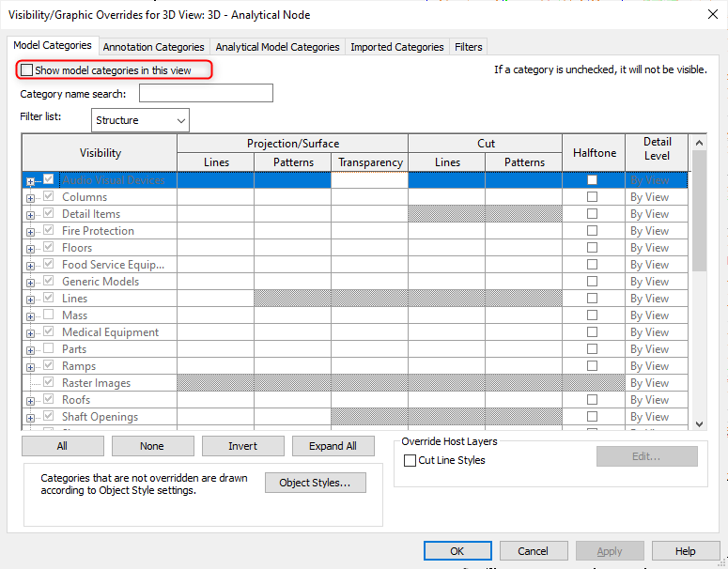This screenshot has height=569, width=728.
Task: Close the Visibility/Graphic Overrides dialog
Action: (705, 15)
